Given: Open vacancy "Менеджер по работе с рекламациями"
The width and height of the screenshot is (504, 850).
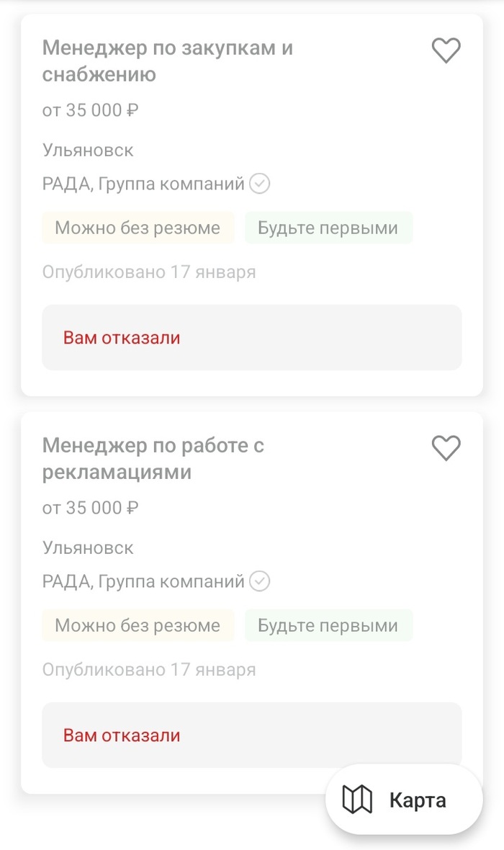Looking at the screenshot, I should (x=153, y=459).
